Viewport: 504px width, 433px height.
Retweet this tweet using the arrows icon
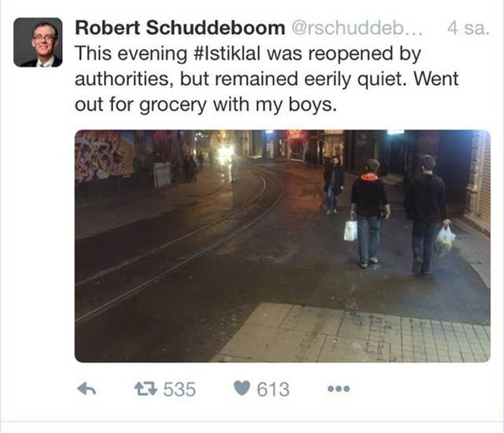[145, 389]
